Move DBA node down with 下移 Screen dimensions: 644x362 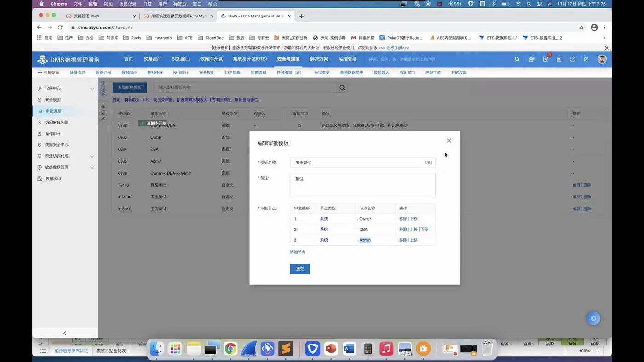pyautogui.click(x=424, y=229)
